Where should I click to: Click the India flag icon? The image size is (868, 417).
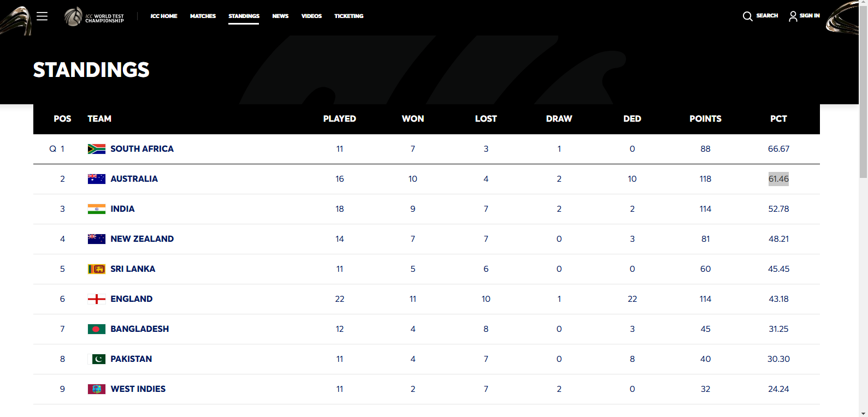coord(97,209)
